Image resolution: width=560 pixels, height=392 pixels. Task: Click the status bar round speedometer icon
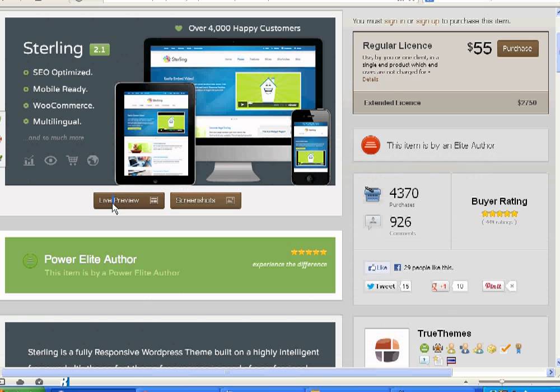click(39, 382)
